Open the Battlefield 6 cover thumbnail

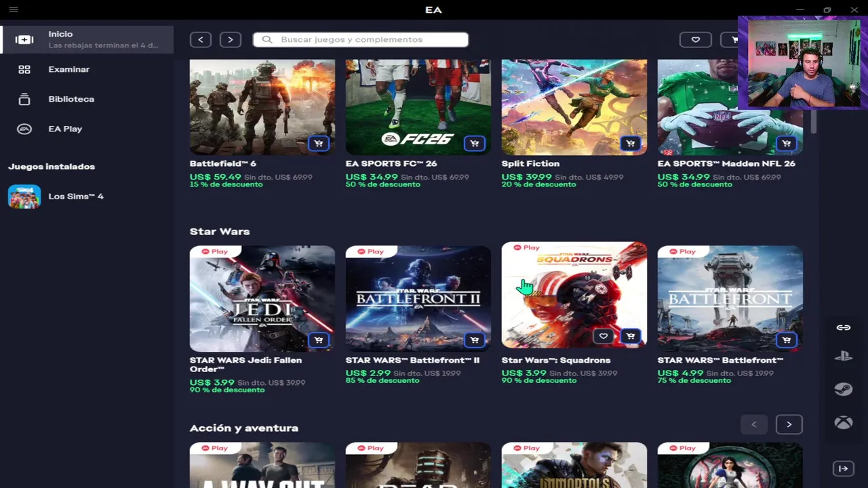tap(262, 107)
